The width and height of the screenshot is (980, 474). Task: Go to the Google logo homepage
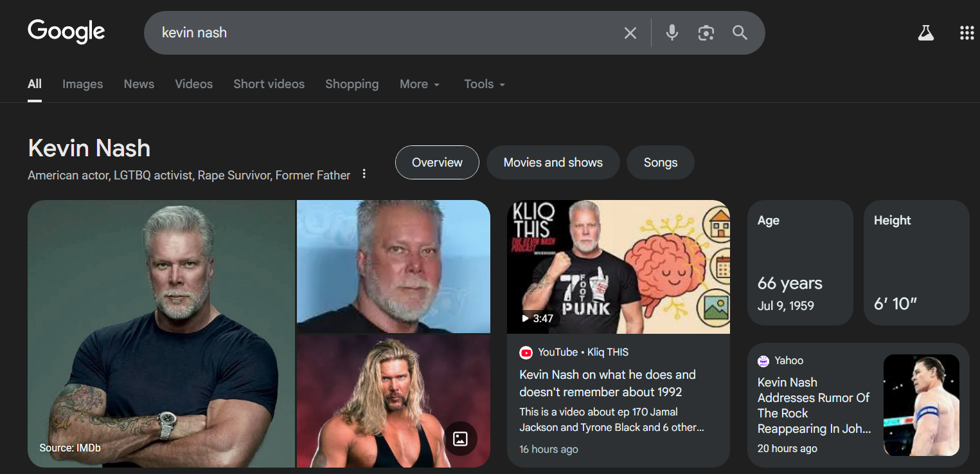(x=66, y=32)
